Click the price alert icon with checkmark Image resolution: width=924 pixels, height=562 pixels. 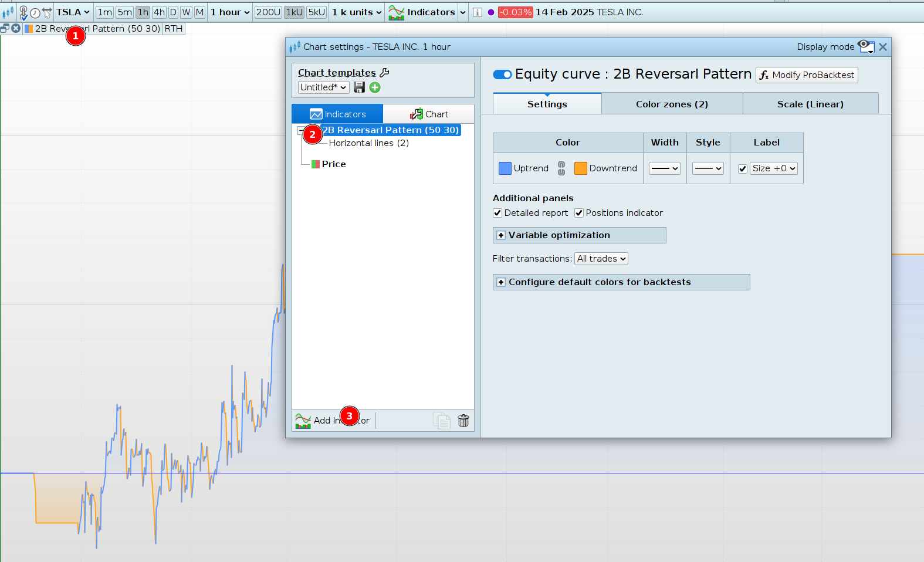click(23, 12)
